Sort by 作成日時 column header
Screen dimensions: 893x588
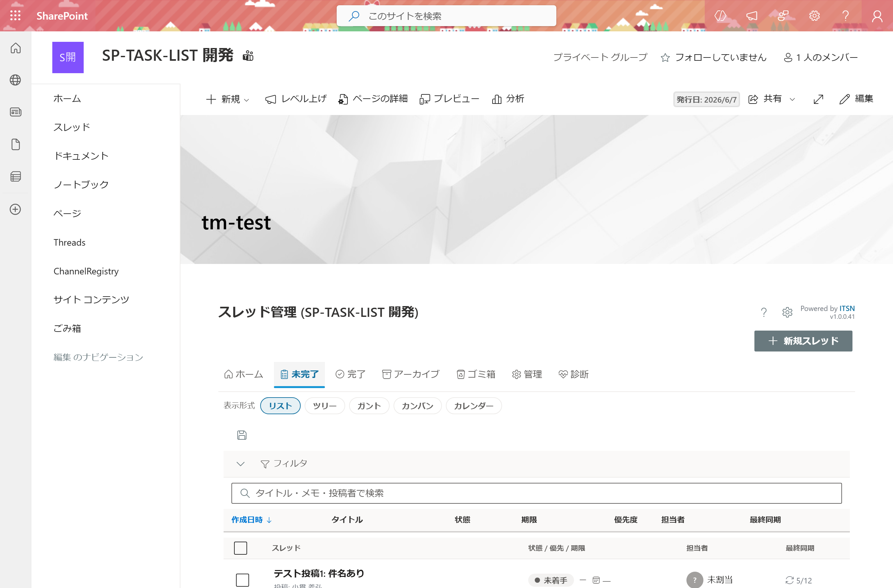click(251, 520)
